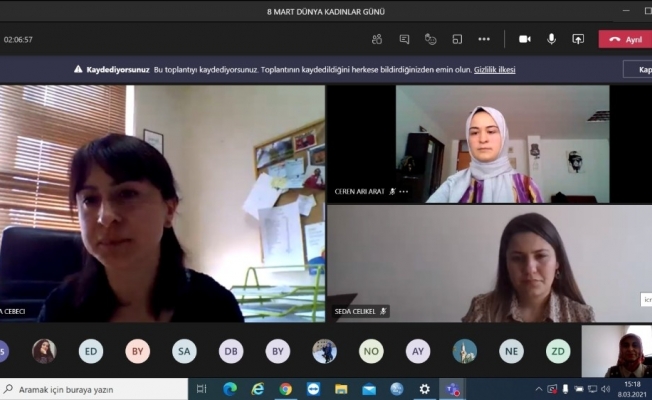Open the raise hand reactions icon
The image size is (652, 400).
[431, 39]
